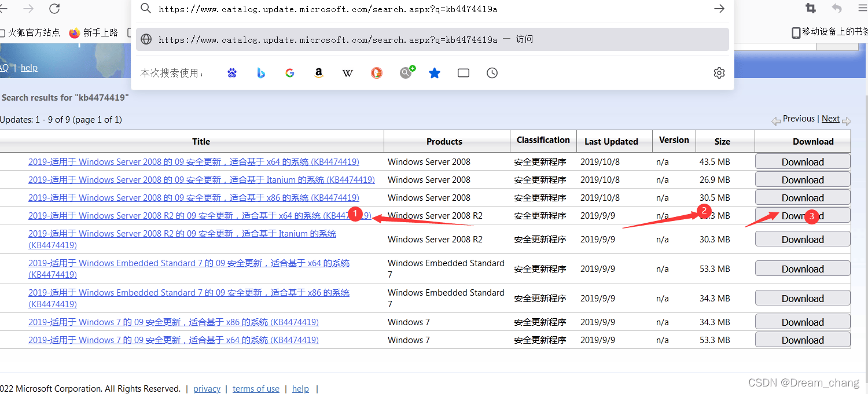Search with the Baidu engine icon
The width and height of the screenshot is (868, 394).
pos(232,73)
